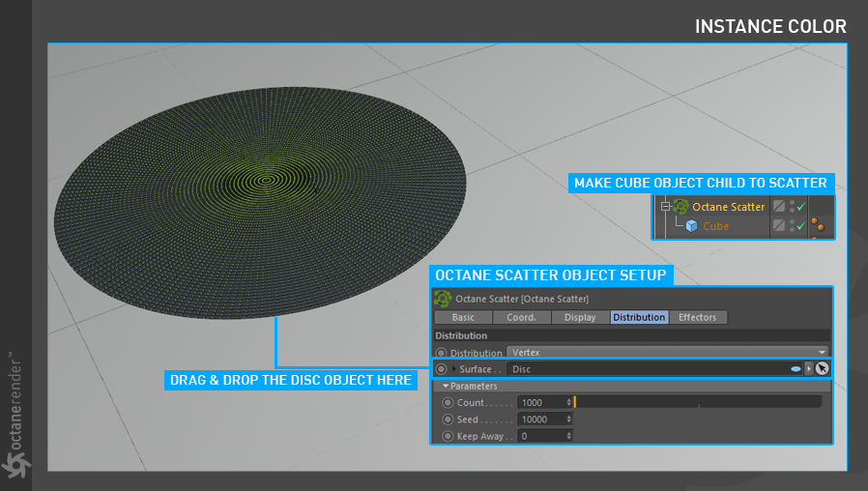
Task: Switch to the Effectors tab
Action: [x=698, y=317]
